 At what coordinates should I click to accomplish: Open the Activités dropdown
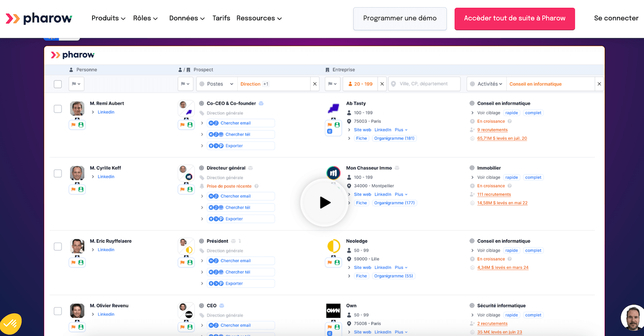point(487,84)
